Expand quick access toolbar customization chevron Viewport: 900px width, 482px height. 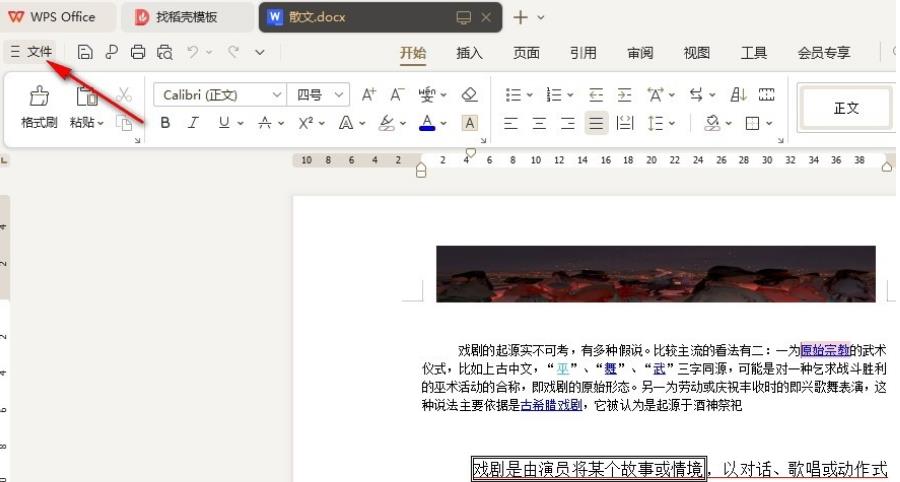click(x=259, y=52)
